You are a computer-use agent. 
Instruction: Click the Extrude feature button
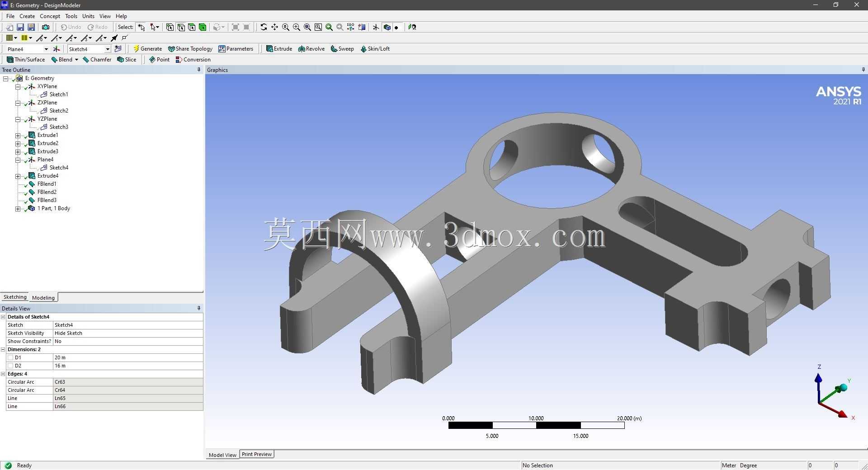tap(279, 49)
